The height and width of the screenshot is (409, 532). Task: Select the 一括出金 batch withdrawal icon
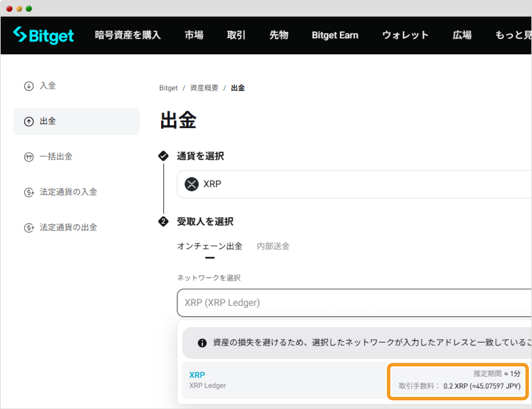[x=29, y=157]
